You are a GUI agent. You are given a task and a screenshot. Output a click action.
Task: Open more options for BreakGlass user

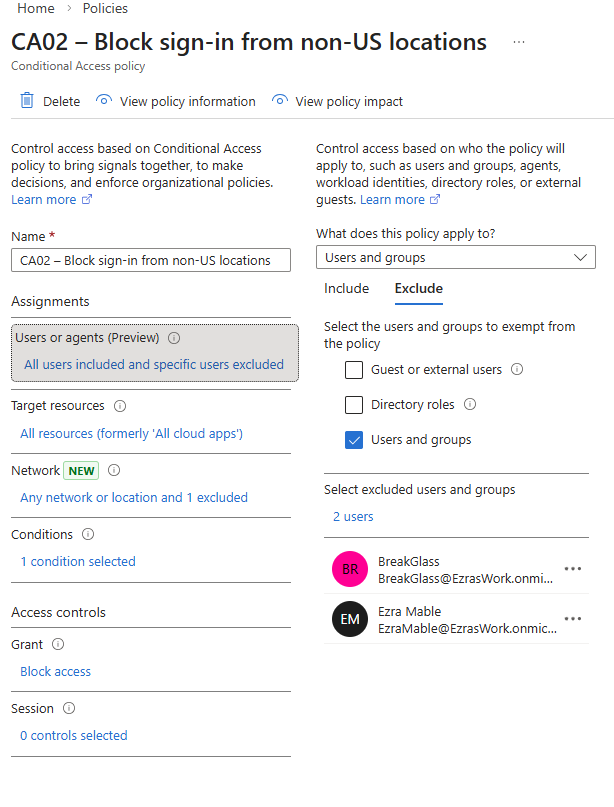click(572, 569)
